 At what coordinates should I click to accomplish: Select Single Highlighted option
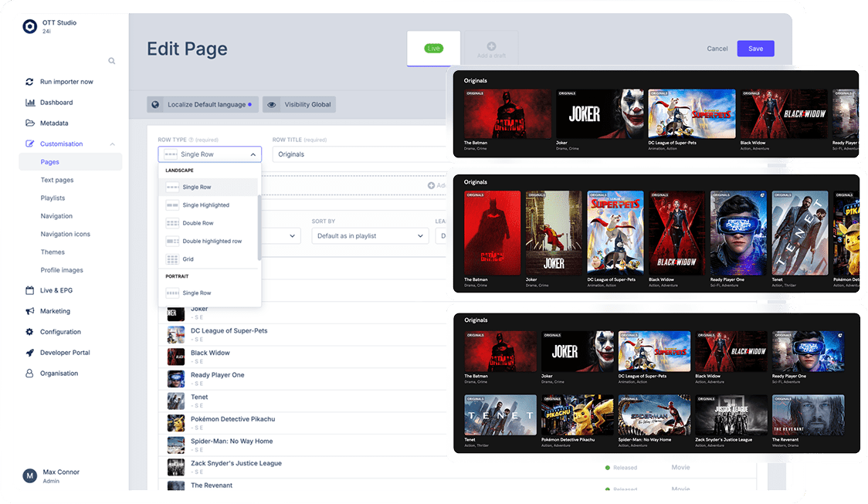pos(209,205)
